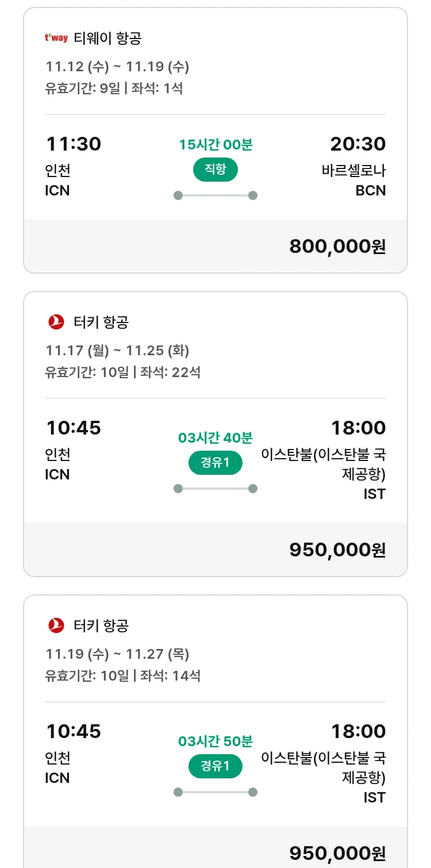Viewport: 431px width, 868px height.
Task: Open the 티웨이 항공 flight title
Action: coord(107,39)
